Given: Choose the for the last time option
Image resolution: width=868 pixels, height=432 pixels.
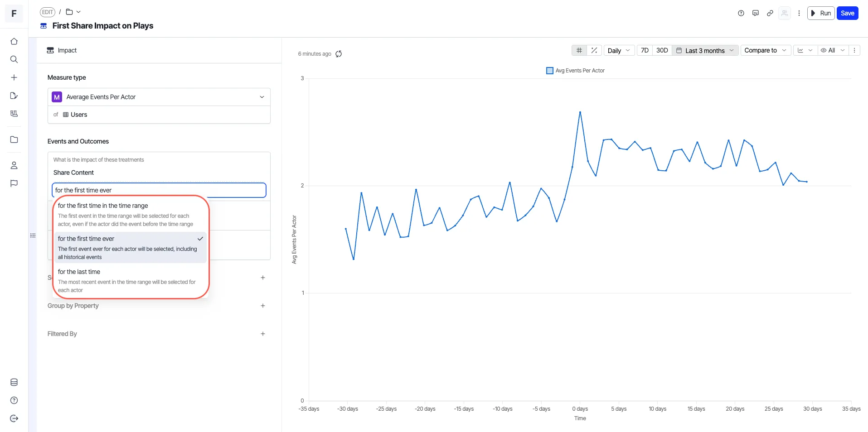Looking at the screenshot, I should point(130,281).
